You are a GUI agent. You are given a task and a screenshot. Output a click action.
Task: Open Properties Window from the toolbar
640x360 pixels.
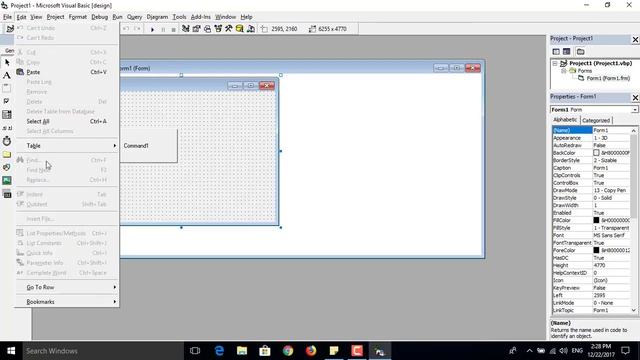pyautogui.click(x=196, y=29)
